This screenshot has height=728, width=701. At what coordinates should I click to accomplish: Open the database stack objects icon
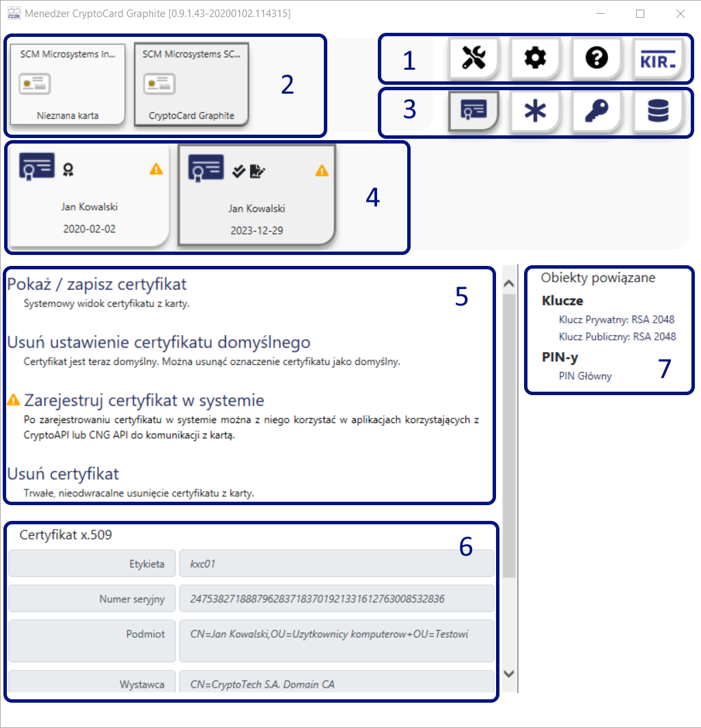657,111
